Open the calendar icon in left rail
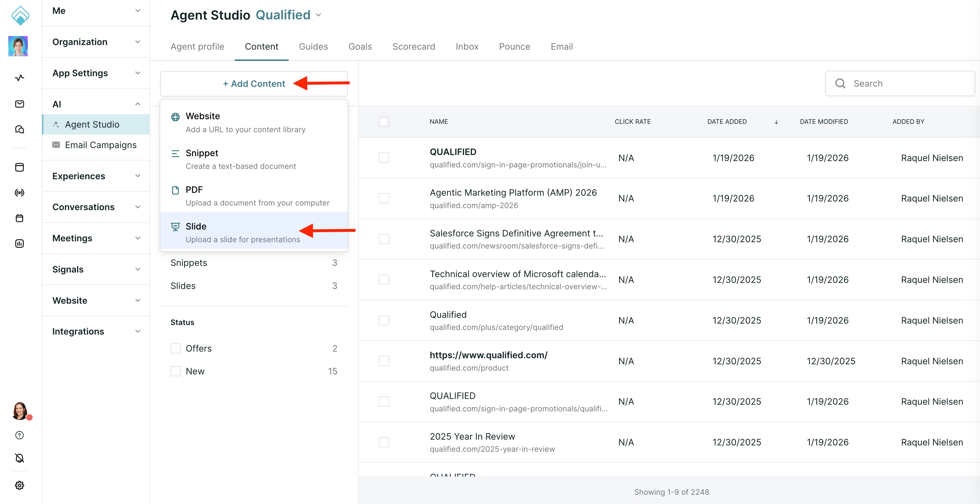This screenshot has height=504, width=980. coord(19,218)
